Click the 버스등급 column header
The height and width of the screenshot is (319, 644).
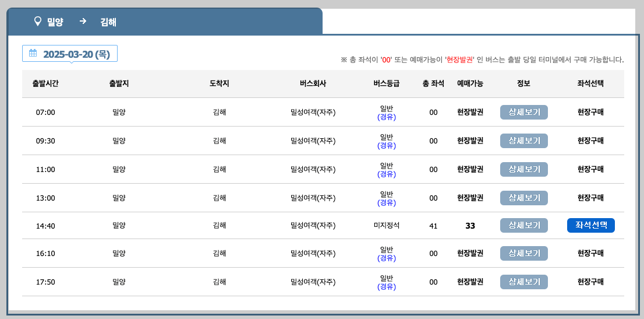pos(387,83)
